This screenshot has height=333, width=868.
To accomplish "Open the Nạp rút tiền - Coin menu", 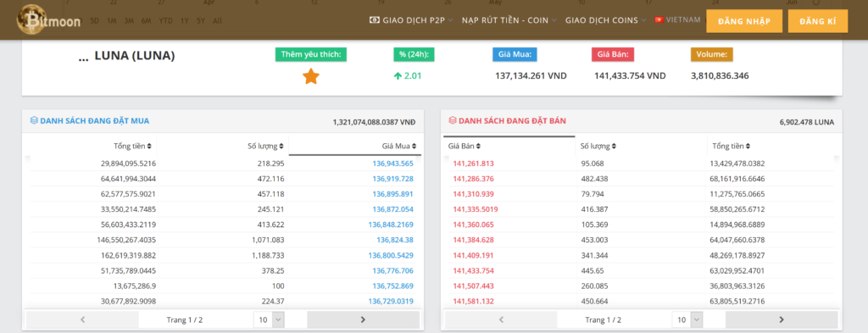I will [509, 20].
